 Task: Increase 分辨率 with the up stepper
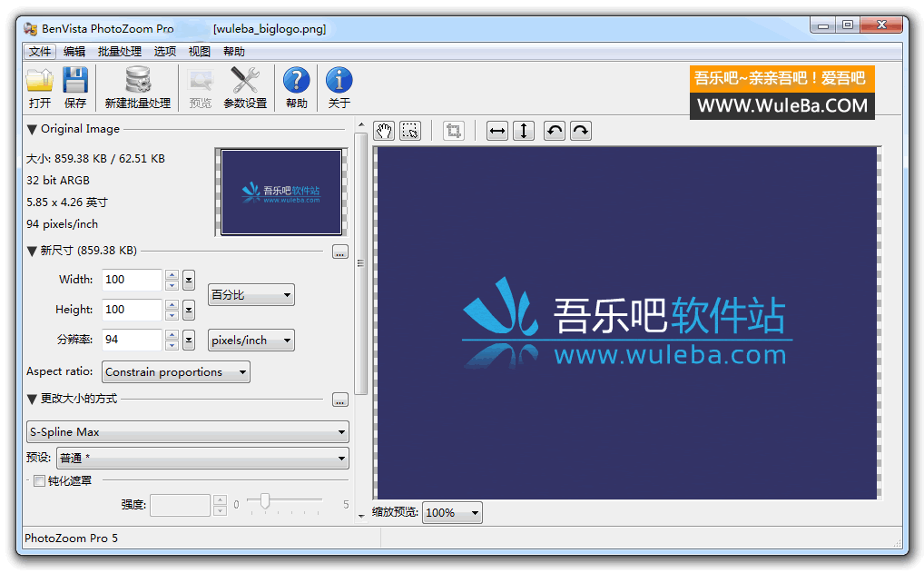tap(172, 334)
